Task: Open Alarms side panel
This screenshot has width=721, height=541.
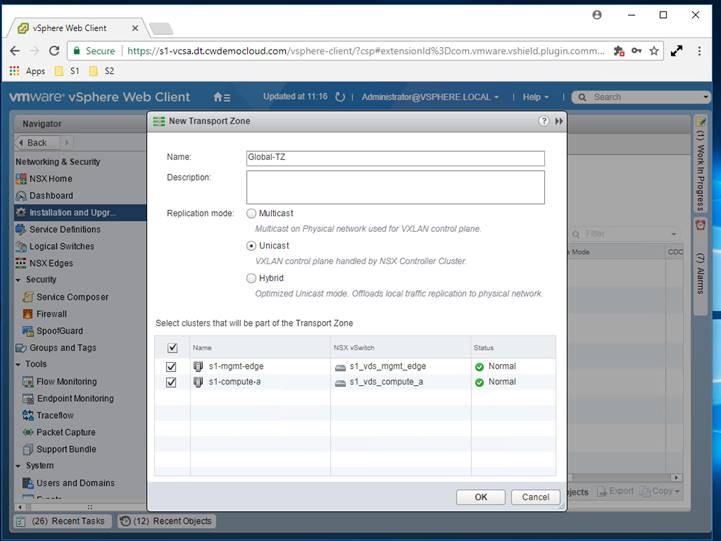Action: [700, 267]
